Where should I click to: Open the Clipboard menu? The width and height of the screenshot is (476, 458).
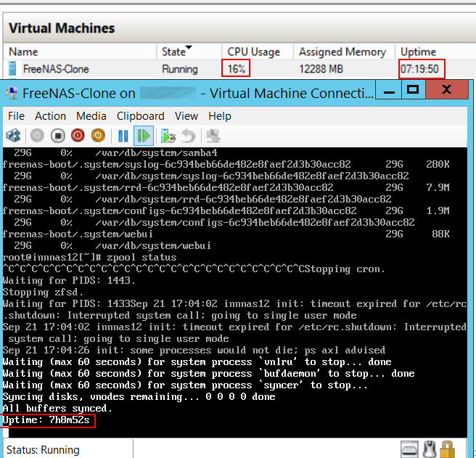(x=141, y=116)
